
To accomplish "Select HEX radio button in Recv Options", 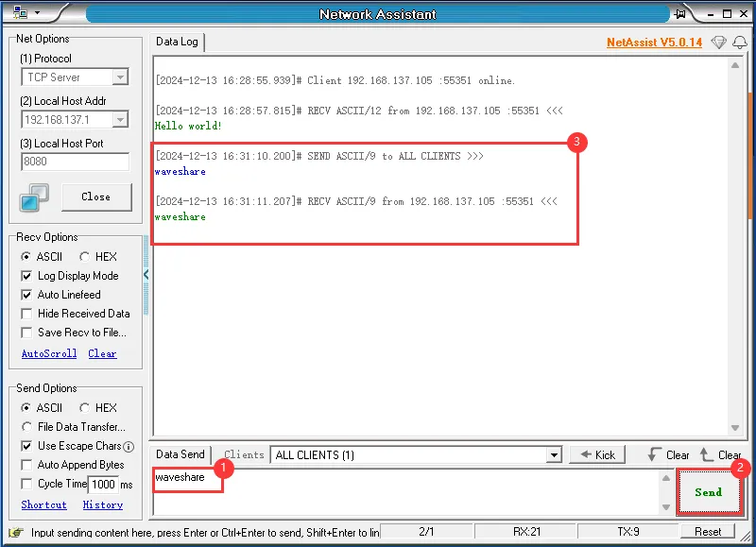I will 85,257.
